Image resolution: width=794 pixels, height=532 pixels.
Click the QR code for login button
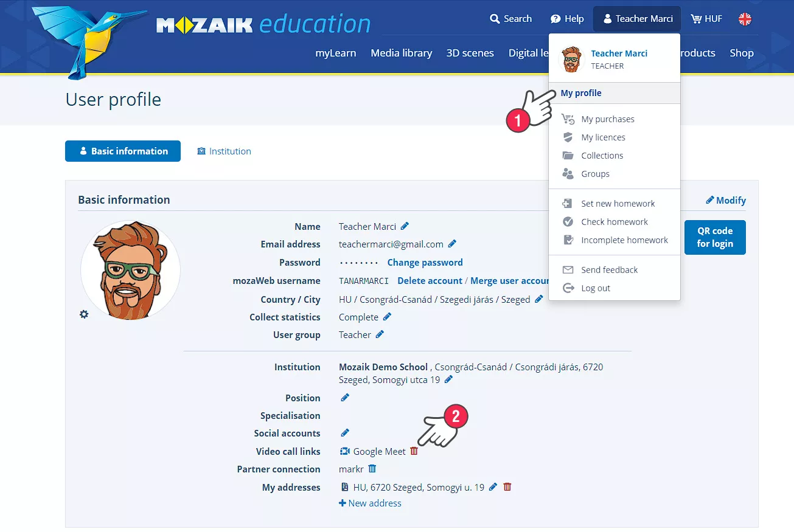click(x=714, y=237)
